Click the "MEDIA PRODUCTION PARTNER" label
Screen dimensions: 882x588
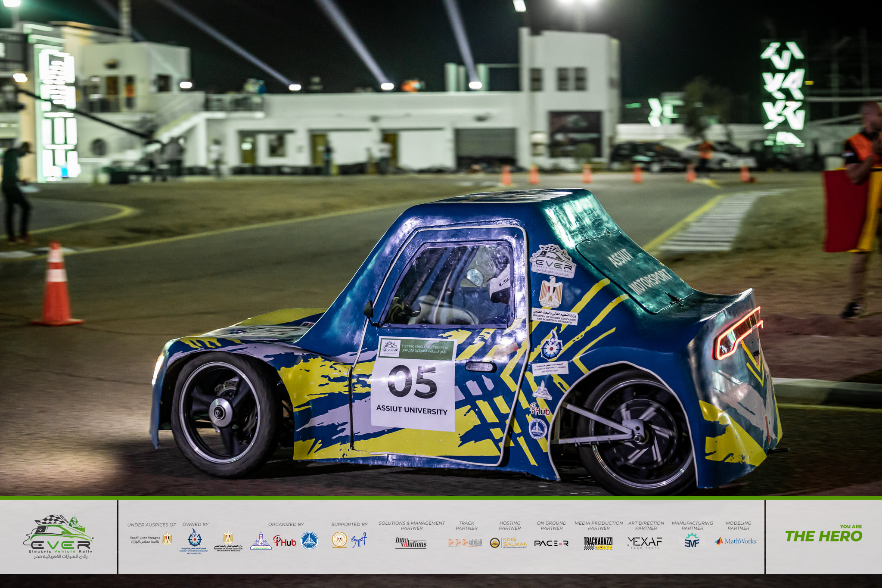click(599, 526)
